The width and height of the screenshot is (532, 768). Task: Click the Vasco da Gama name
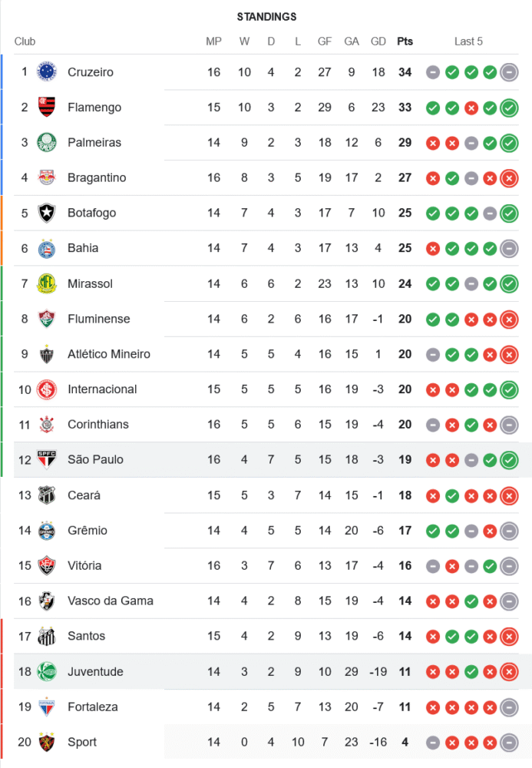(111, 601)
